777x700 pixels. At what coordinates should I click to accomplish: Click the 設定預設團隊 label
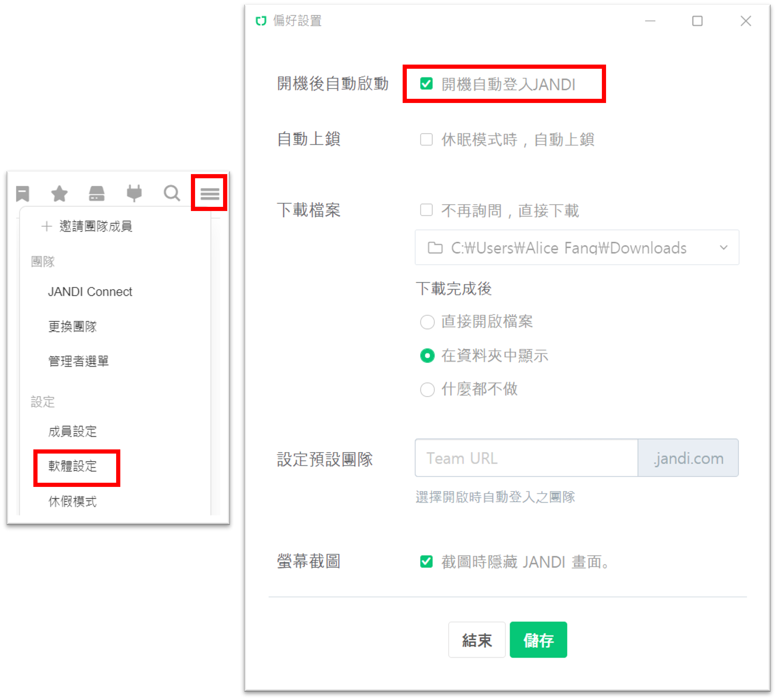325,459
